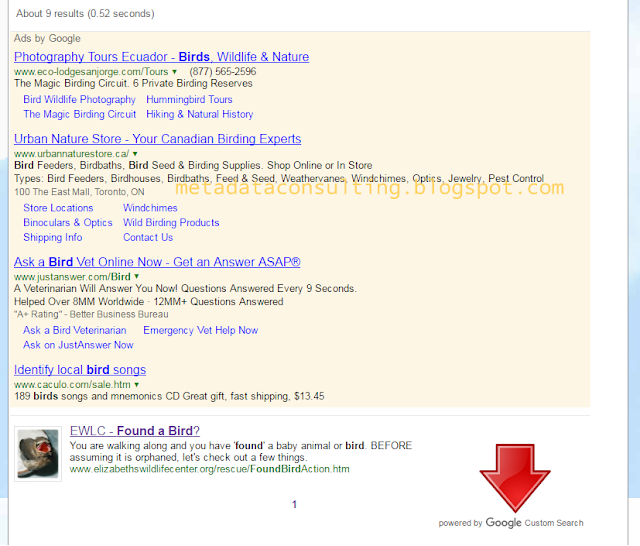This screenshot has height=546, width=640.
Task: Expand arrow beside caculo.com/sale.htm URL
Action: 137,384
